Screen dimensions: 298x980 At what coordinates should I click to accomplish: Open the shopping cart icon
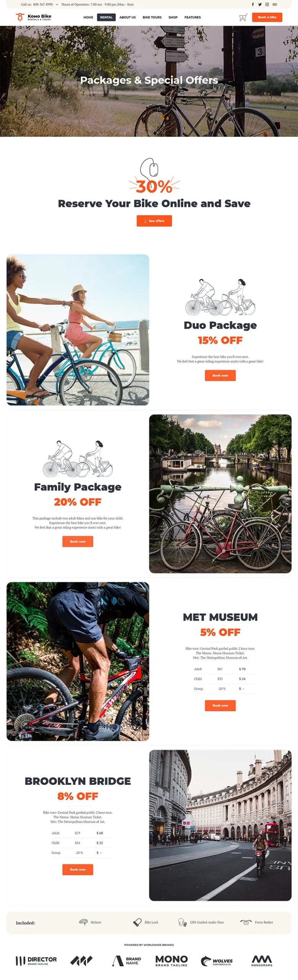[x=243, y=17]
